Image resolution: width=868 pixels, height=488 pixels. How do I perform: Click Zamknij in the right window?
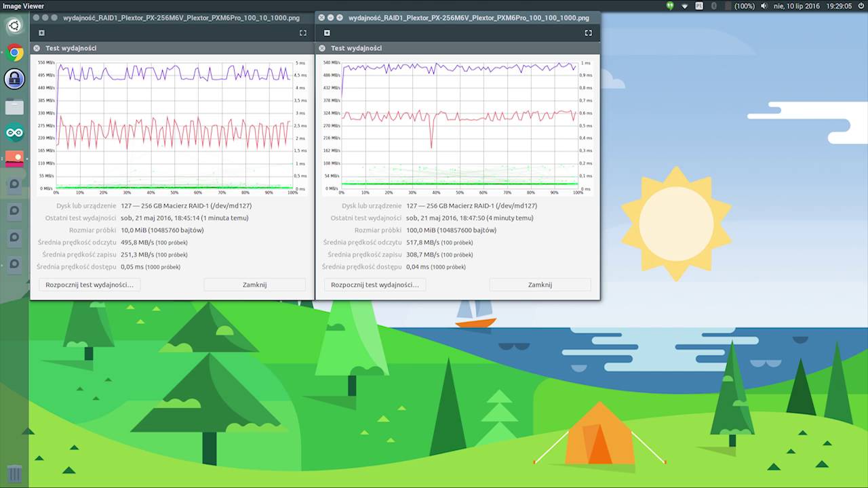pyautogui.click(x=540, y=285)
